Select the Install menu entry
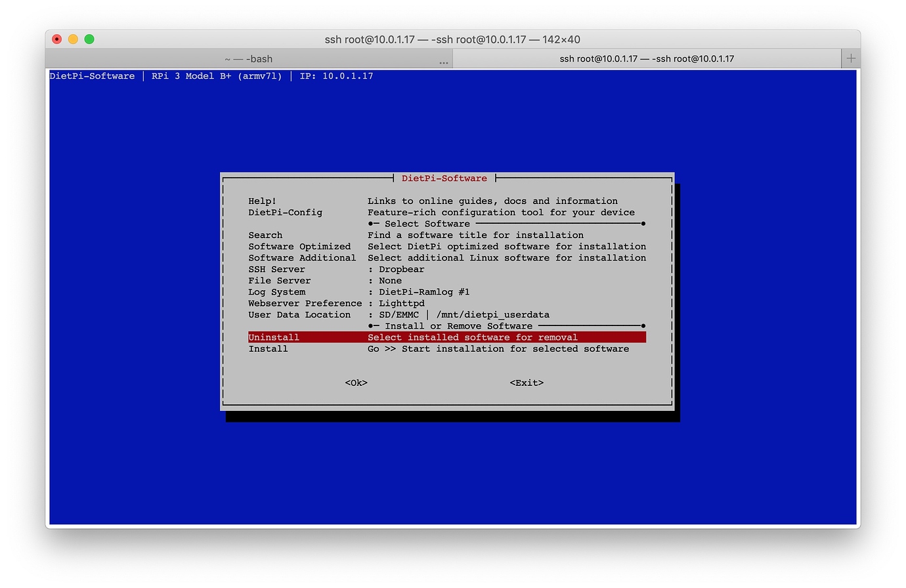 tap(446, 348)
